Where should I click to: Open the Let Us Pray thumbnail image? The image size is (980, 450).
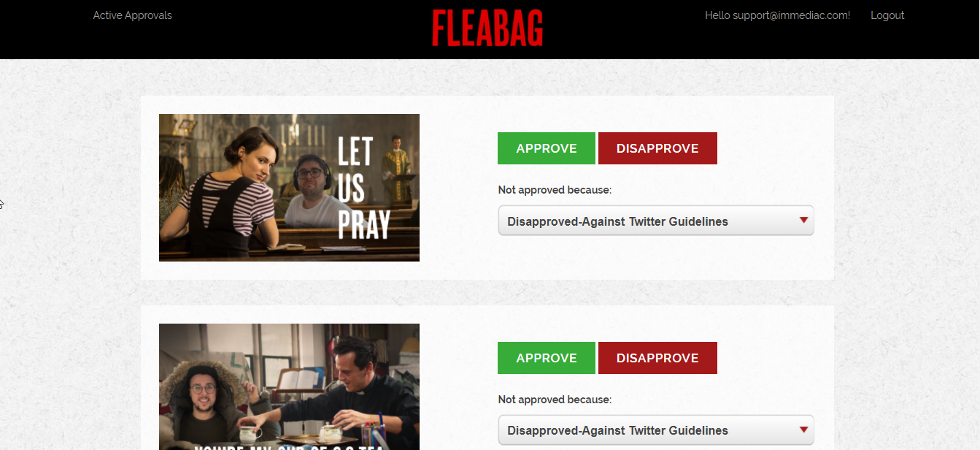pyautogui.click(x=289, y=188)
